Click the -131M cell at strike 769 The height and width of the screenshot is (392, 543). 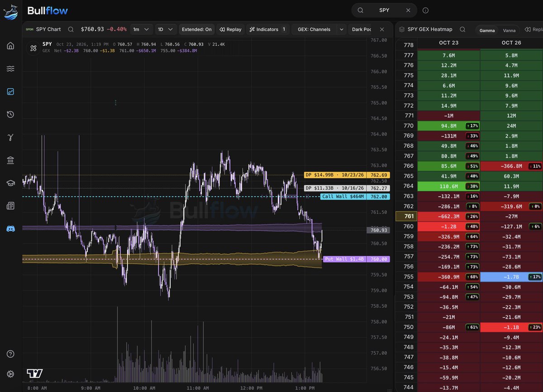pyautogui.click(x=448, y=136)
